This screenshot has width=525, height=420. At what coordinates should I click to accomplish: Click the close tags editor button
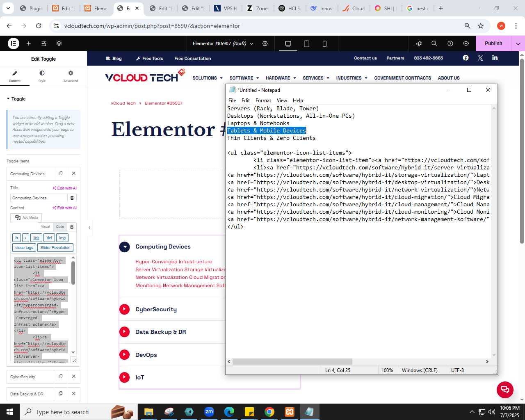pos(24,248)
